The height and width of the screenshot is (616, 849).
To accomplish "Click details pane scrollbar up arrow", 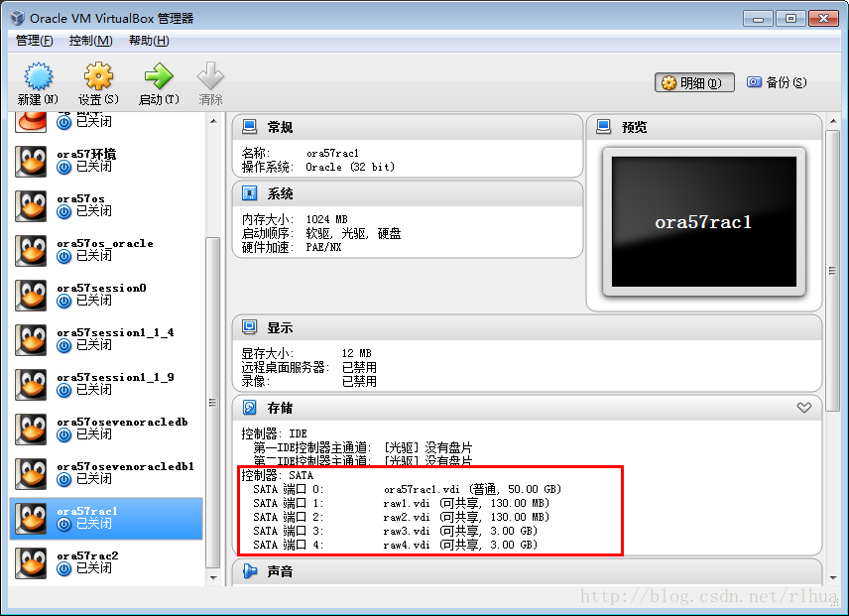I will [833, 121].
